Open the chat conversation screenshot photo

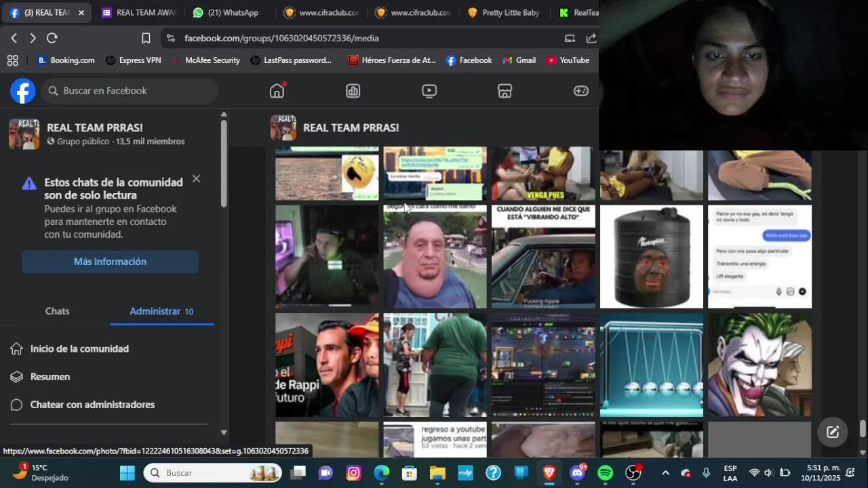(759, 257)
